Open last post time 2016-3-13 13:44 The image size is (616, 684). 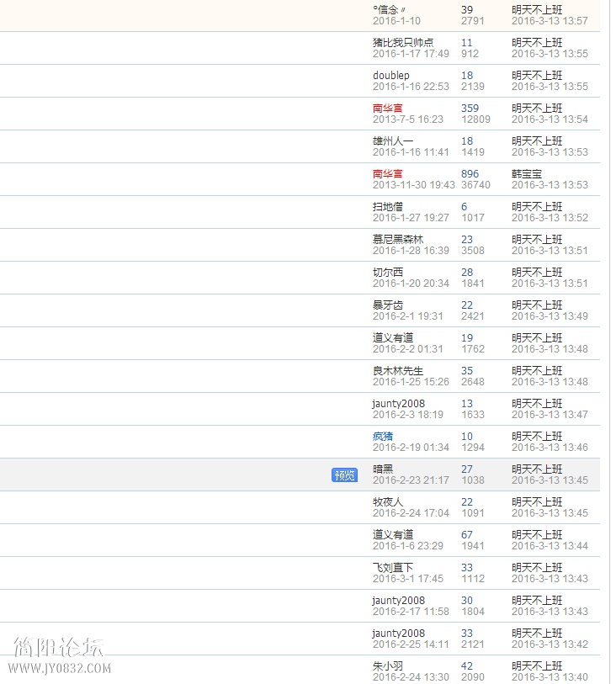(550, 546)
